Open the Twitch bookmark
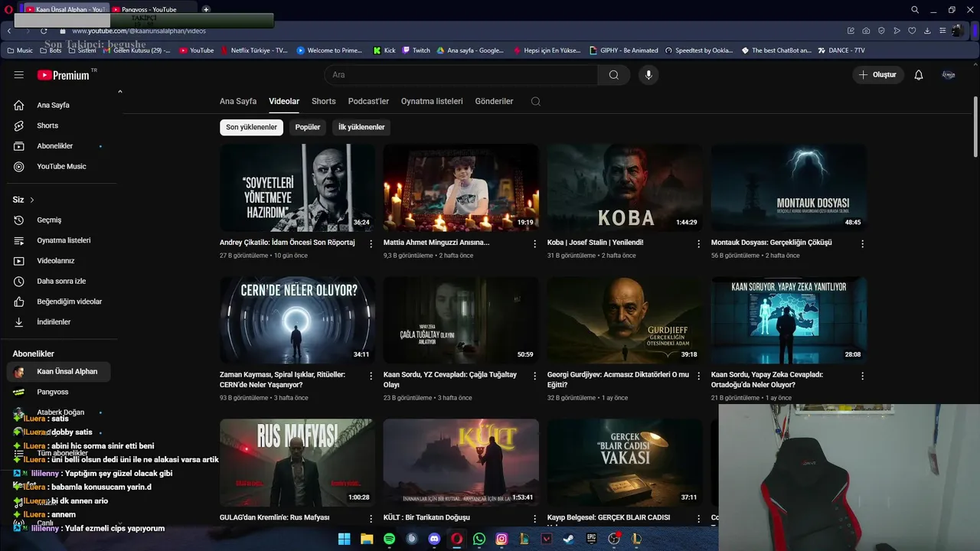Screen dimensions: 980x551 point(416,51)
